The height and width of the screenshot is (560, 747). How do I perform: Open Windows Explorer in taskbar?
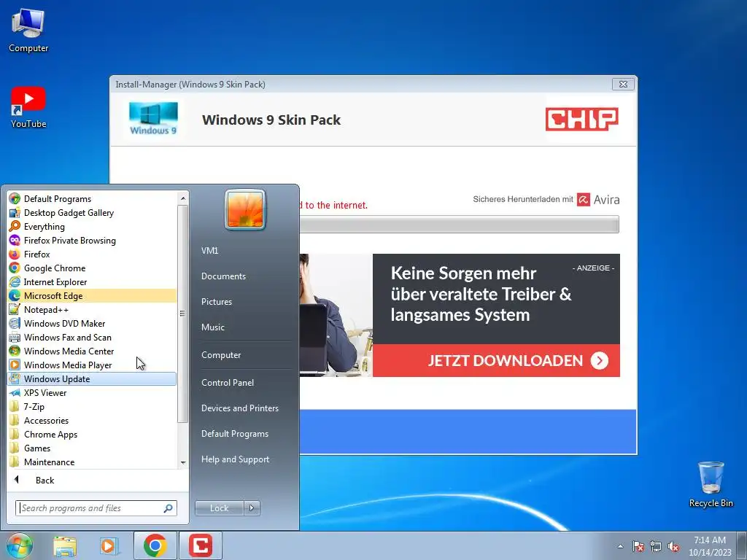coord(65,545)
